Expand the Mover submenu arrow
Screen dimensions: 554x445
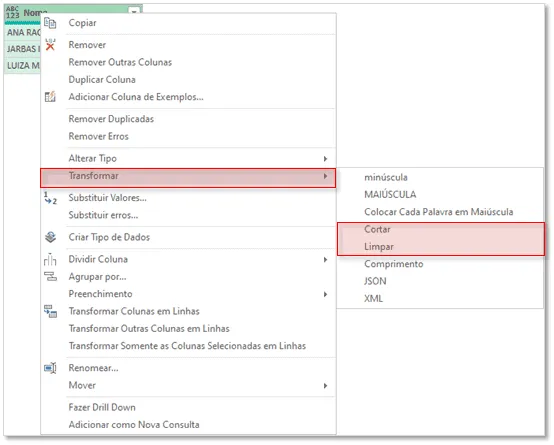(x=325, y=385)
